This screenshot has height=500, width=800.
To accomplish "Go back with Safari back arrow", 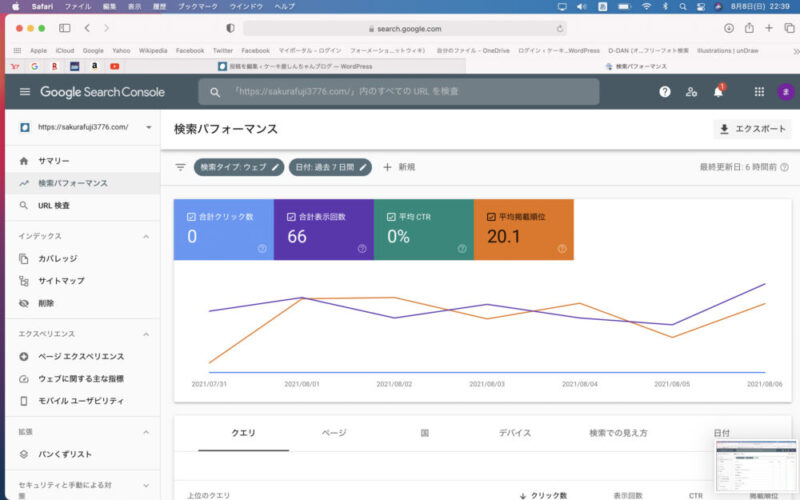I will tap(87, 28).
